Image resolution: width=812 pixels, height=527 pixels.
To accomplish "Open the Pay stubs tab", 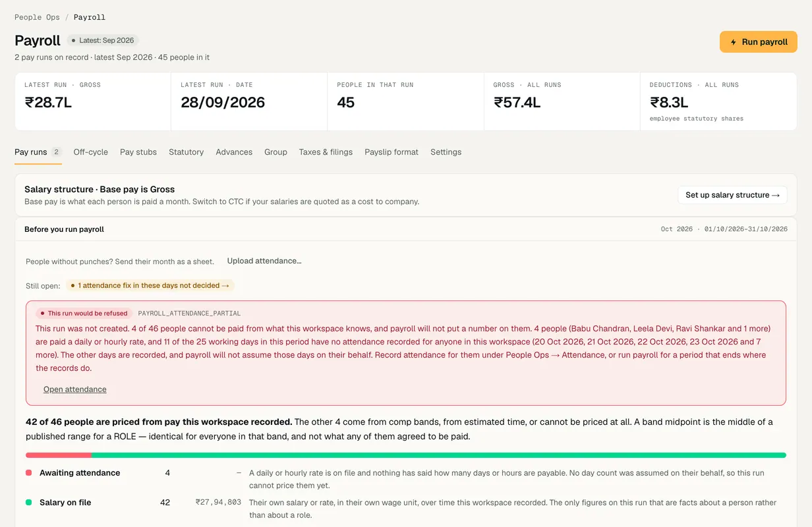I will pos(138,152).
